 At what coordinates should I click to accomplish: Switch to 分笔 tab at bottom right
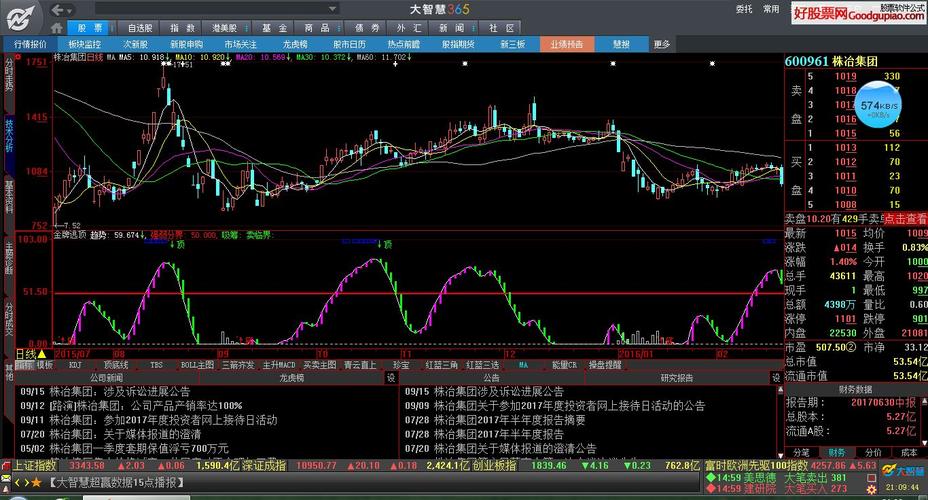[801, 453]
